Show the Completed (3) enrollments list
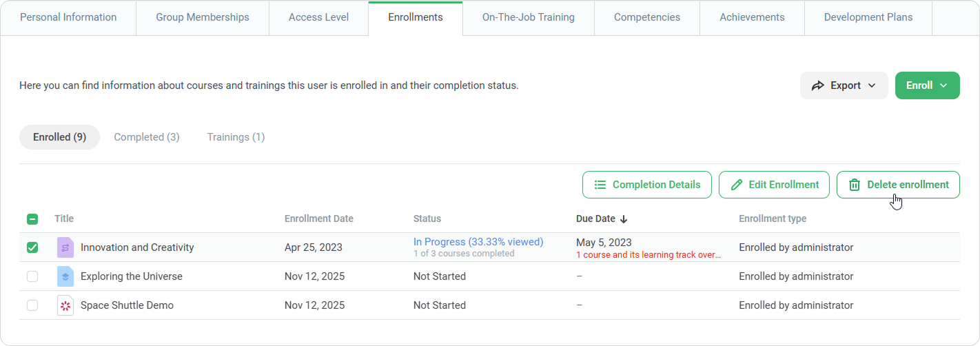 (x=147, y=137)
